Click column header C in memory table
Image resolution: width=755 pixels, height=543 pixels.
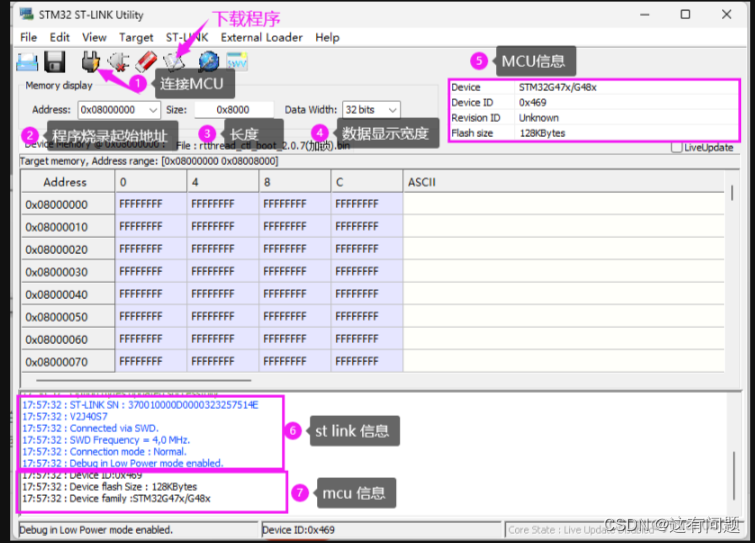(367, 182)
